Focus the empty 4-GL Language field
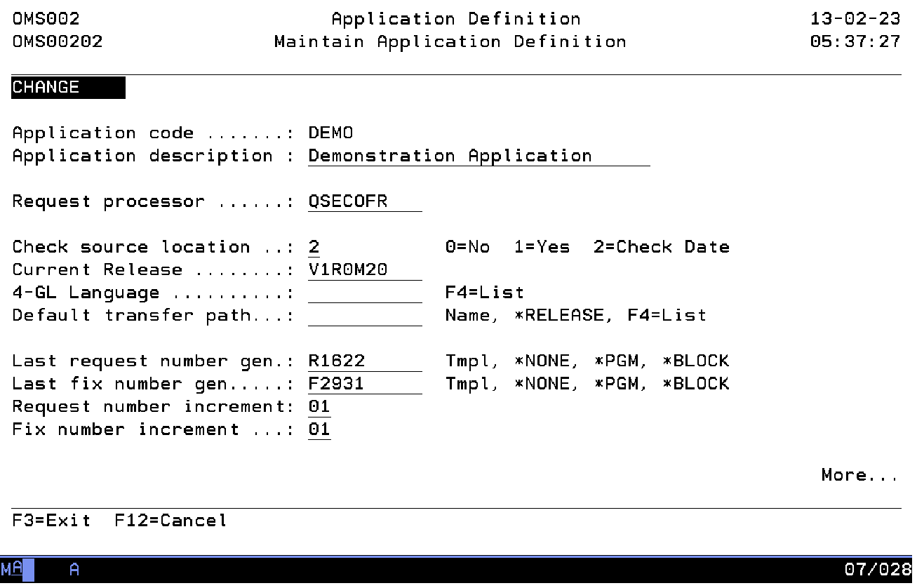 click(365, 293)
